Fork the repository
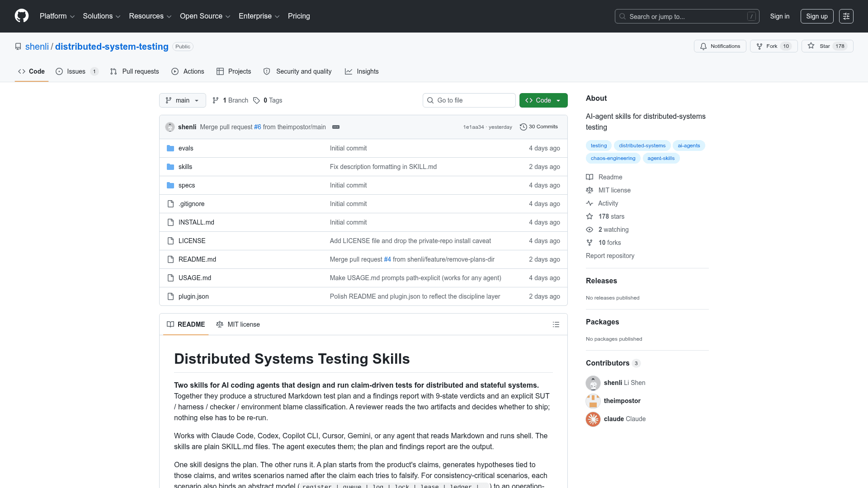The width and height of the screenshot is (868, 488). (x=774, y=46)
